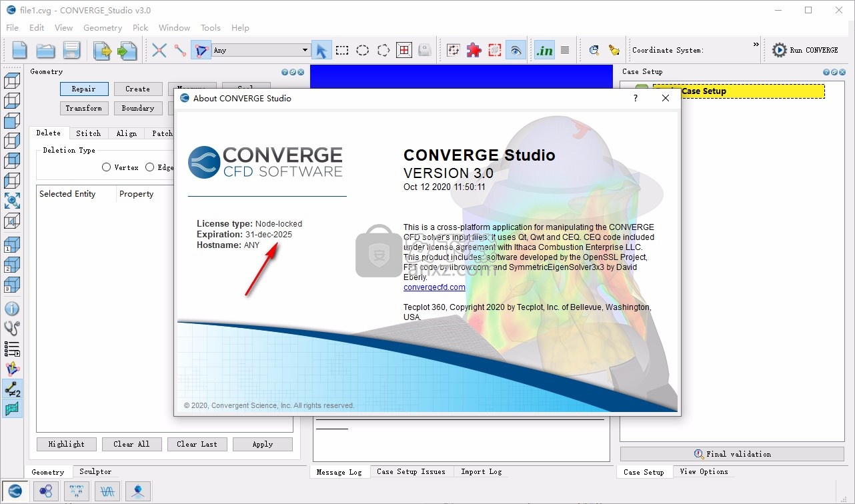Click the Boundary button

pos(137,108)
